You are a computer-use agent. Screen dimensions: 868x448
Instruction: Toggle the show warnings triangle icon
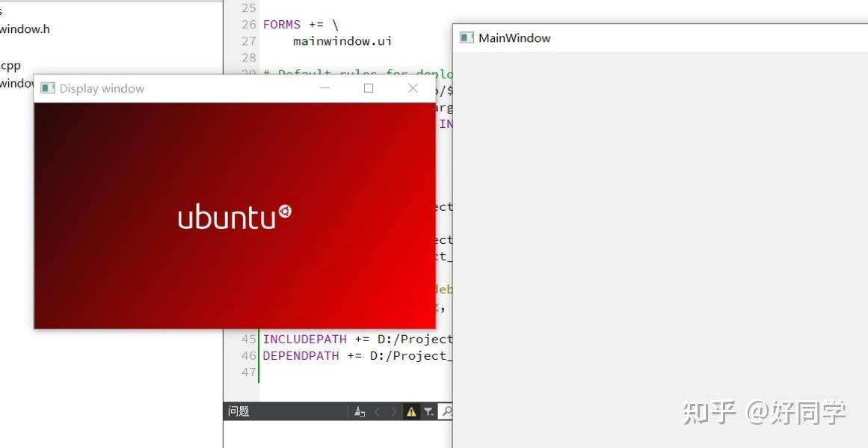tap(411, 411)
